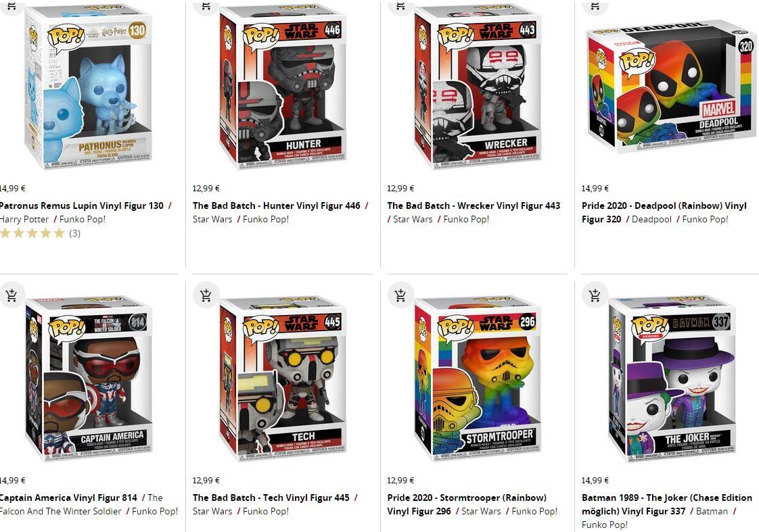Open Pride 2020 Deadpool Rainbow product link
Viewport: 759px width, 532px height.
click(664, 212)
